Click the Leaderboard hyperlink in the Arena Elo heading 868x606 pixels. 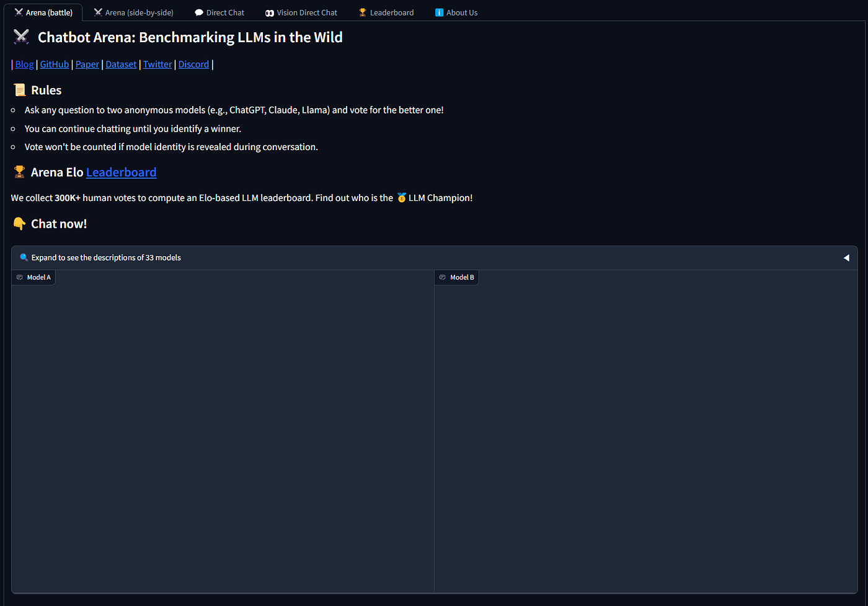pyautogui.click(x=121, y=172)
